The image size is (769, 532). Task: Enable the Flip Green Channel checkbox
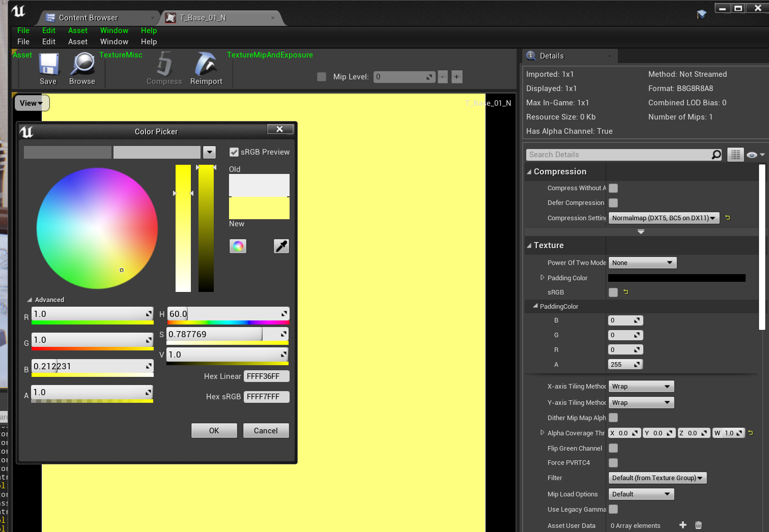[x=613, y=448]
